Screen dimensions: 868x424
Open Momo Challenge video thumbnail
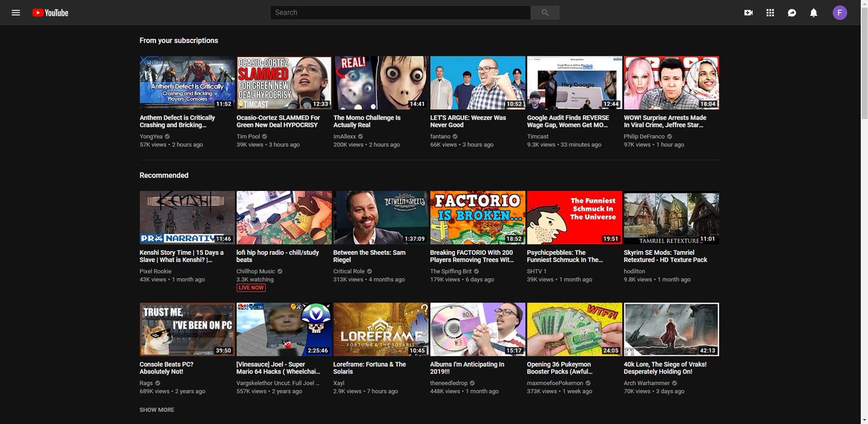pyautogui.click(x=380, y=82)
